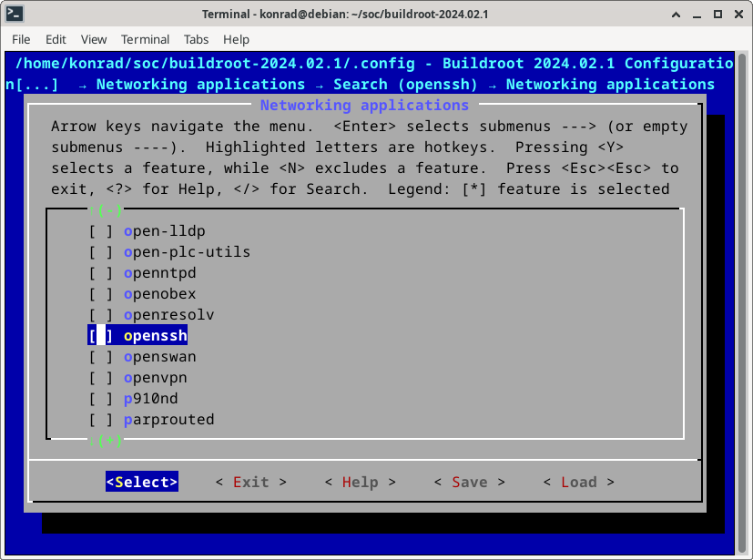Click the 'Search (openssh)' breadcrumb text
The height and width of the screenshot is (560, 753).
(x=406, y=85)
